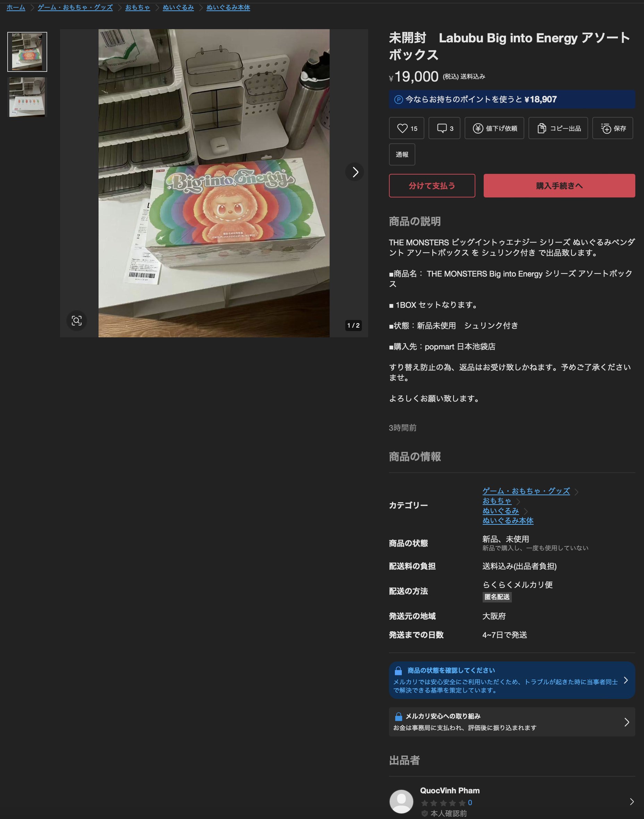
Task: Open image search with magnifier scan icon
Action: (77, 321)
